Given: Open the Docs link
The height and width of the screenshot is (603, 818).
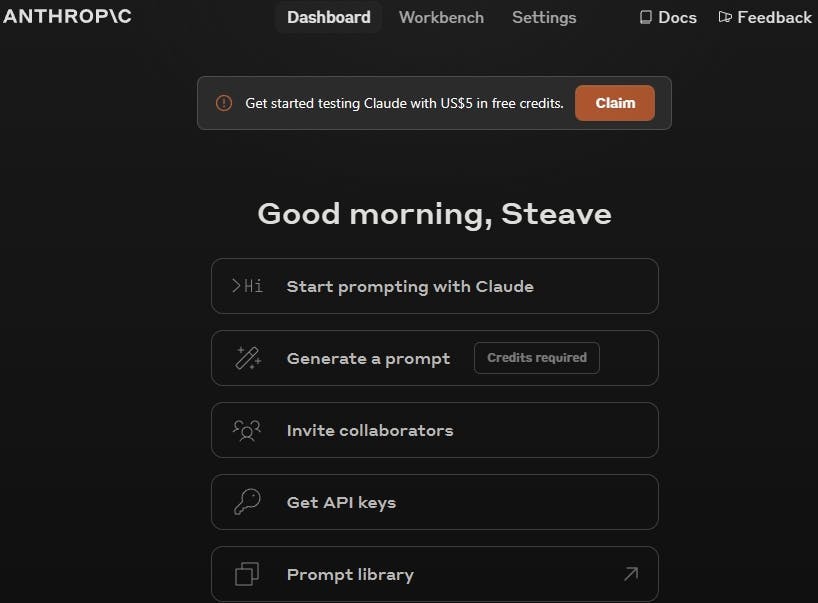Looking at the screenshot, I should 668,17.
